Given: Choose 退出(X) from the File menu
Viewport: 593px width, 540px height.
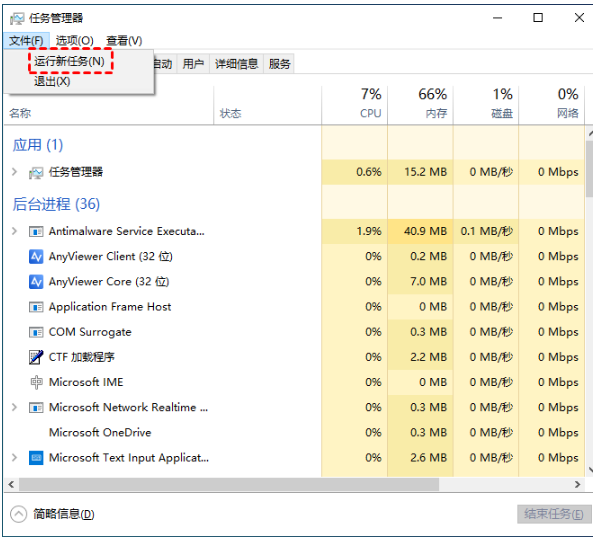Looking at the screenshot, I should coord(52,81).
